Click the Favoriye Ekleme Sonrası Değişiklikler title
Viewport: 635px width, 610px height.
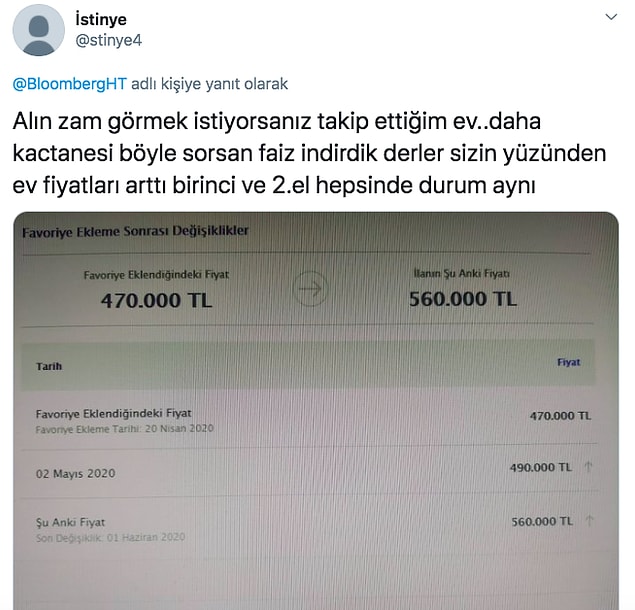pyautogui.click(x=135, y=231)
